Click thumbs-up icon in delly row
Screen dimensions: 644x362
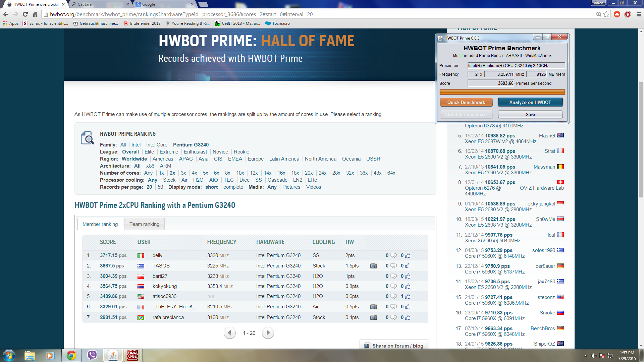408,255
